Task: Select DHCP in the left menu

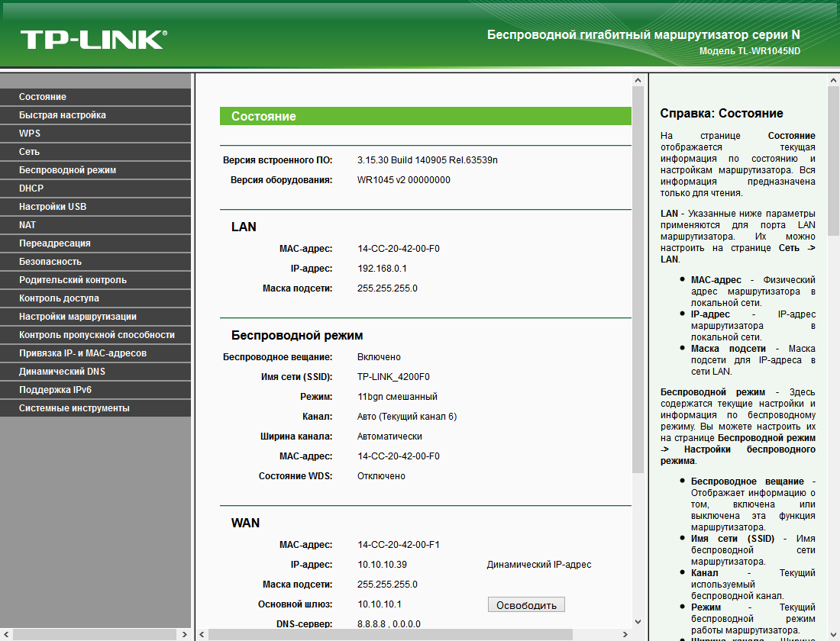Action: click(95, 188)
